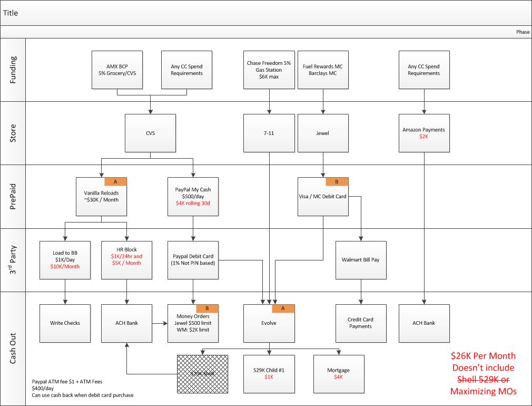Click the "$400/day" note text
This screenshot has height=406, width=532.
coord(43,388)
